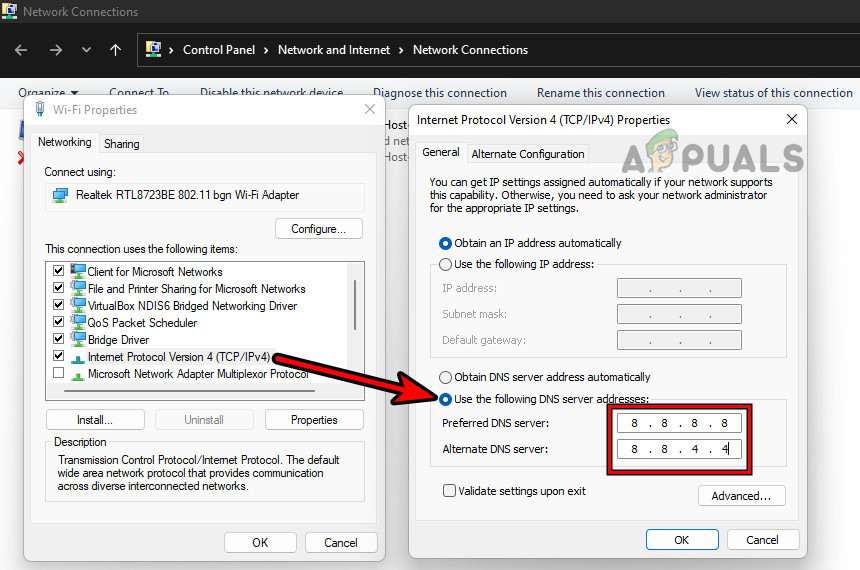Viewport: 860px width, 570px height.
Task: Click Configure button for Realtek adapter
Action: pos(319,229)
